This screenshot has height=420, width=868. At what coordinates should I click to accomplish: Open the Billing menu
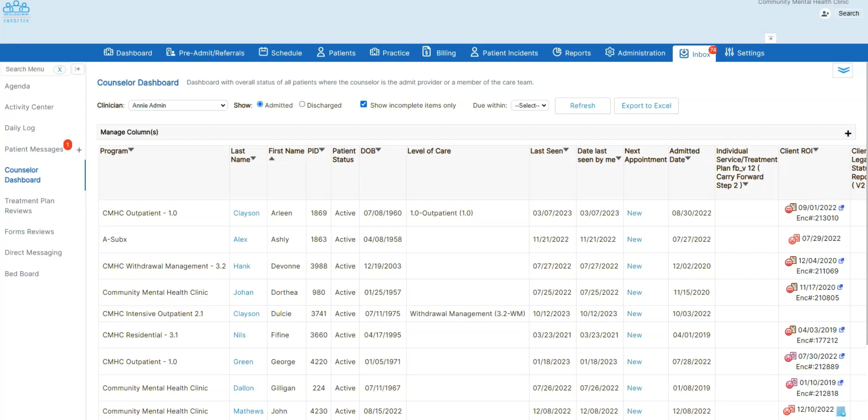point(439,53)
